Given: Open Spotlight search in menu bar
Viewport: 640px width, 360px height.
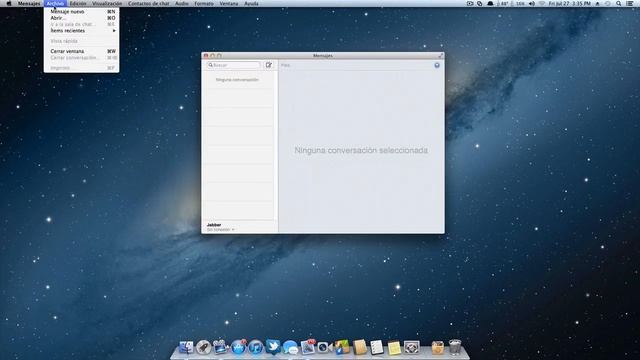Looking at the screenshot, I should 619,3.
